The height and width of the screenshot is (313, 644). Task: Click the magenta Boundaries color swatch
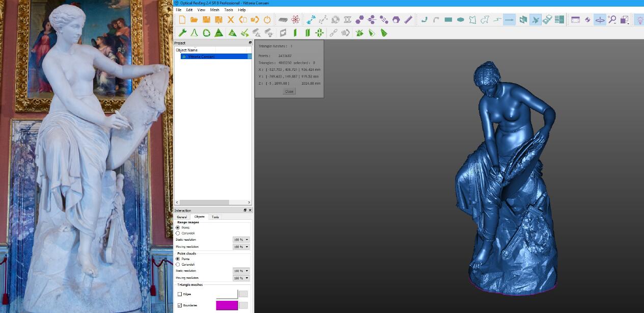point(227,305)
